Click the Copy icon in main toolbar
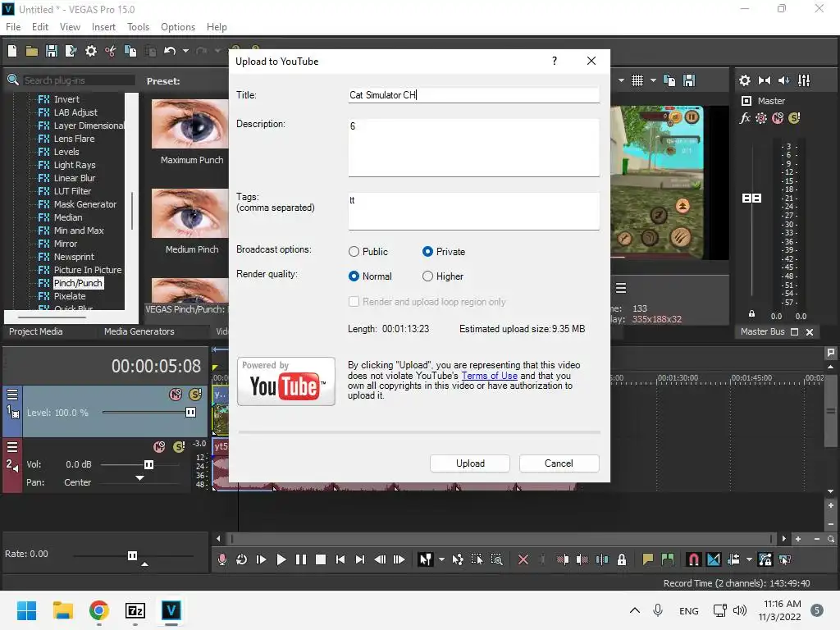Image resolution: width=840 pixels, height=630 pixels. (x=130, y=51)
